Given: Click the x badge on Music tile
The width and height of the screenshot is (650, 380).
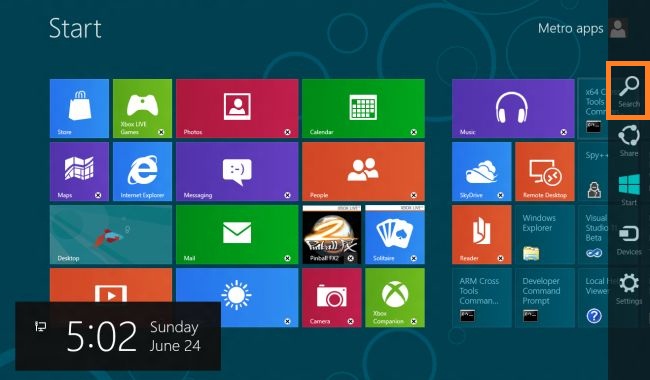Looking at the screenshot, I should pos(564,132).
